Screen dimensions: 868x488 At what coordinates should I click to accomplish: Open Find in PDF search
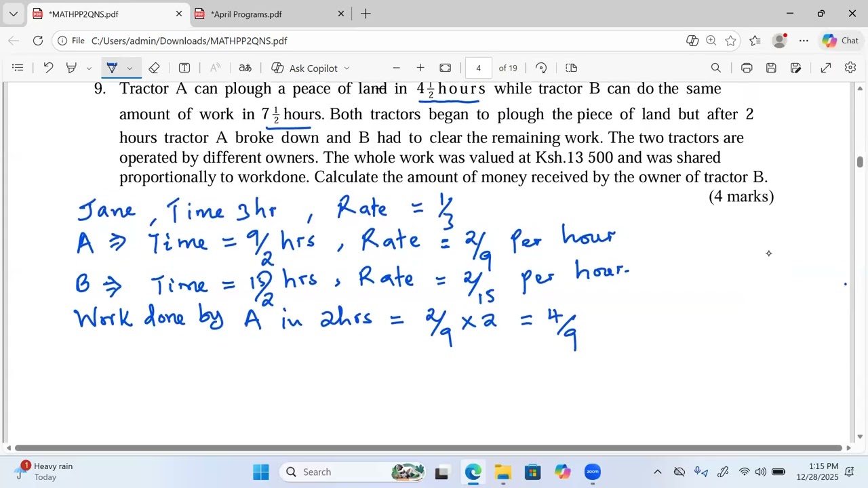click(x=715, y=68)
